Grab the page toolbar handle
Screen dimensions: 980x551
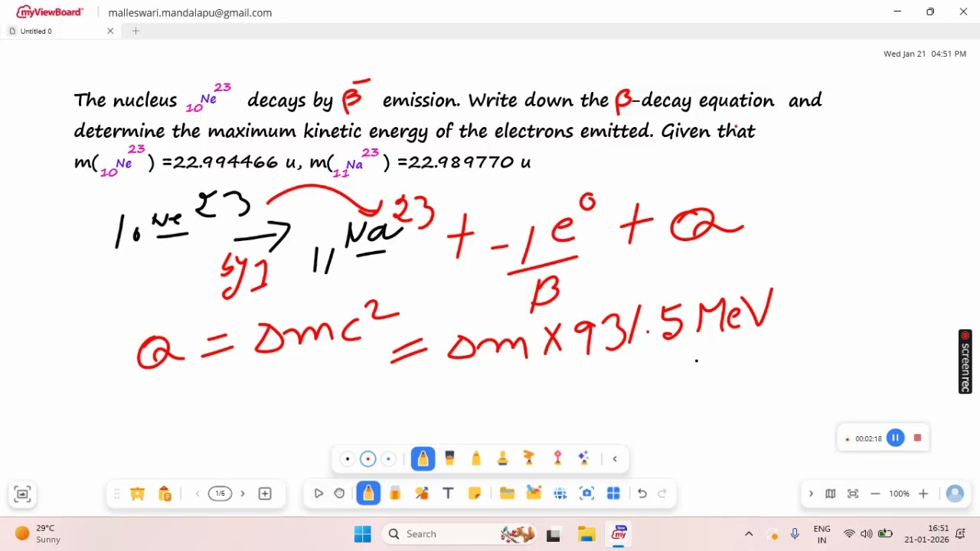(116, 494)
